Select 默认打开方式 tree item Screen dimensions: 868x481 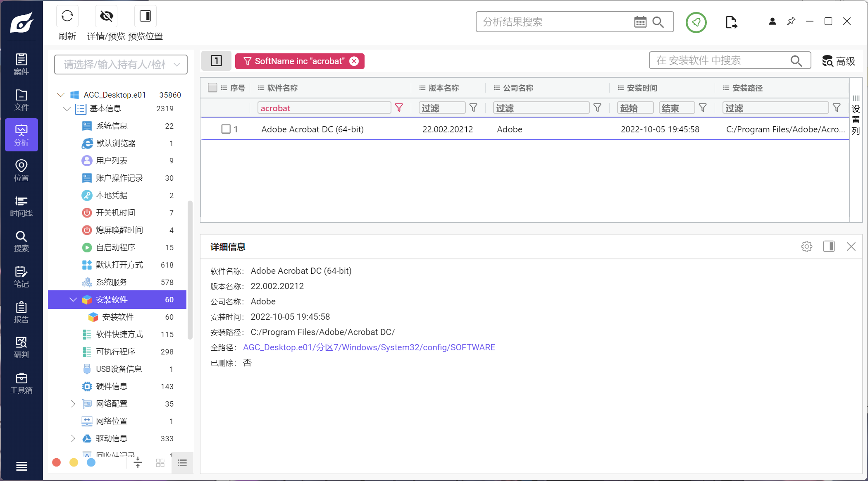coord(117,265)
